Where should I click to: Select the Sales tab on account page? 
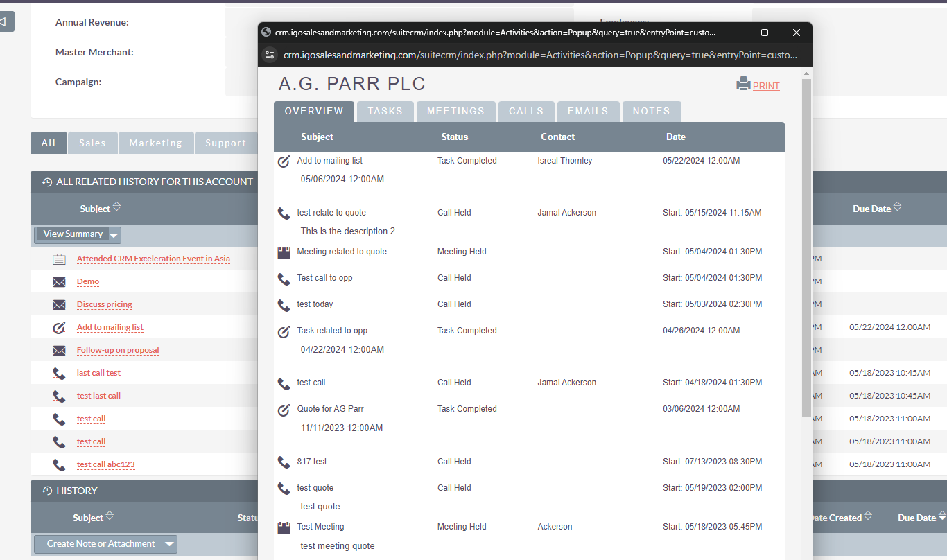(x=92, y=143)
